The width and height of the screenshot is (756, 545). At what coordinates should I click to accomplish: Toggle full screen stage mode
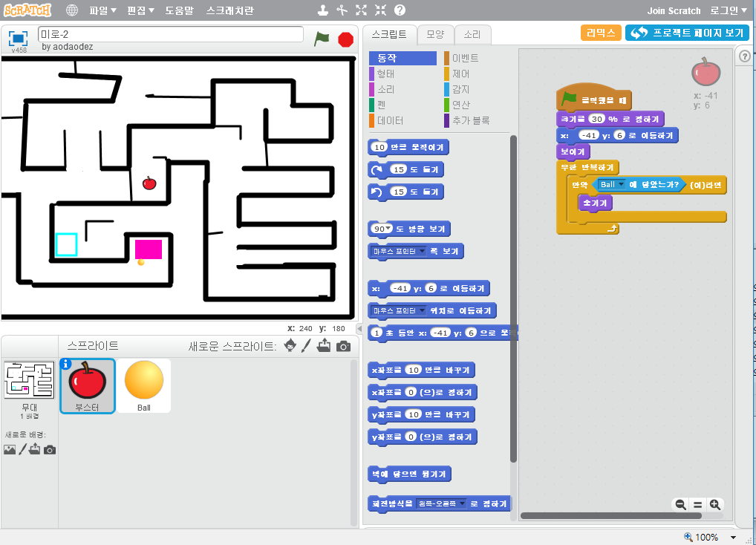pyautogui.click(x=18, y=38)
